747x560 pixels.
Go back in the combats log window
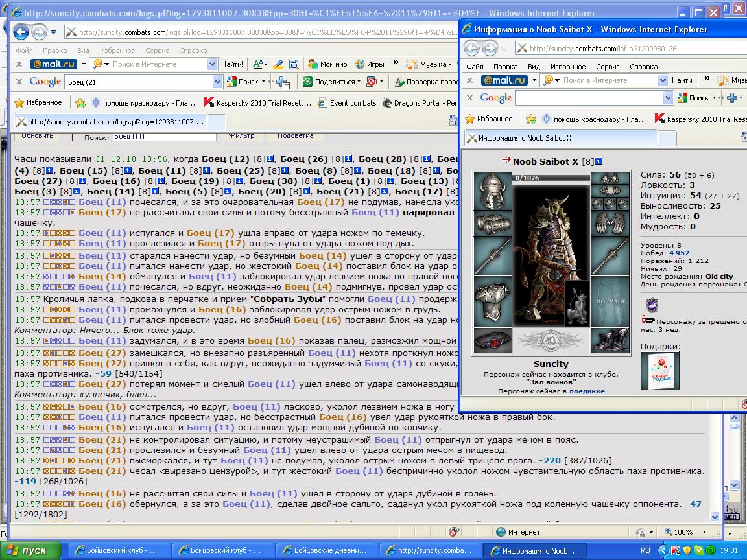(x=21, y=32)
